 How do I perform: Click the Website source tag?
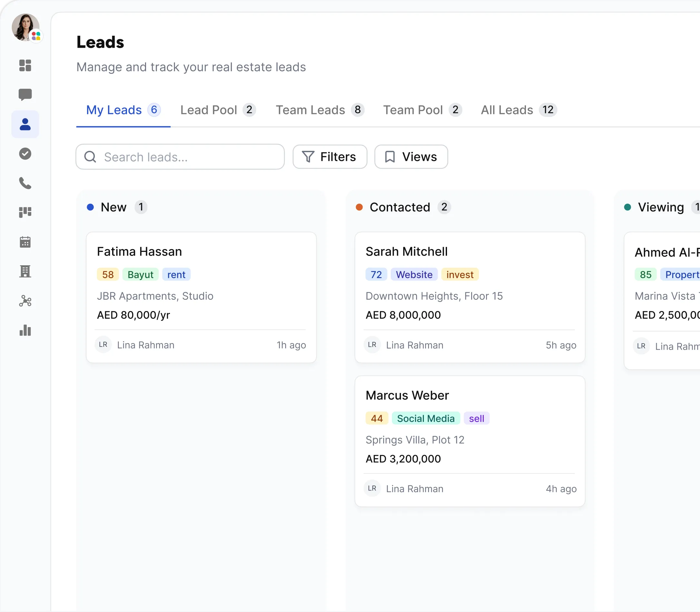(x=414, y=274)
